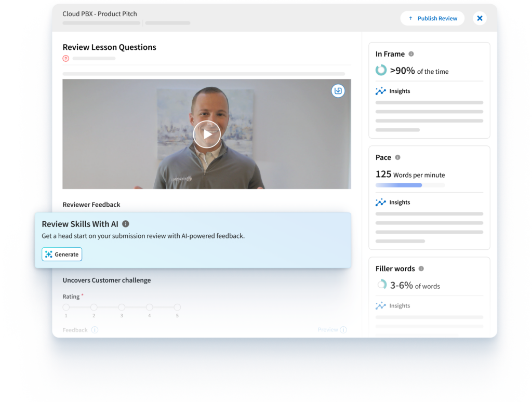Viewport: 532px width, 402px height.
Task: Click the download submission icon on the video
Action: pos(338,91)
